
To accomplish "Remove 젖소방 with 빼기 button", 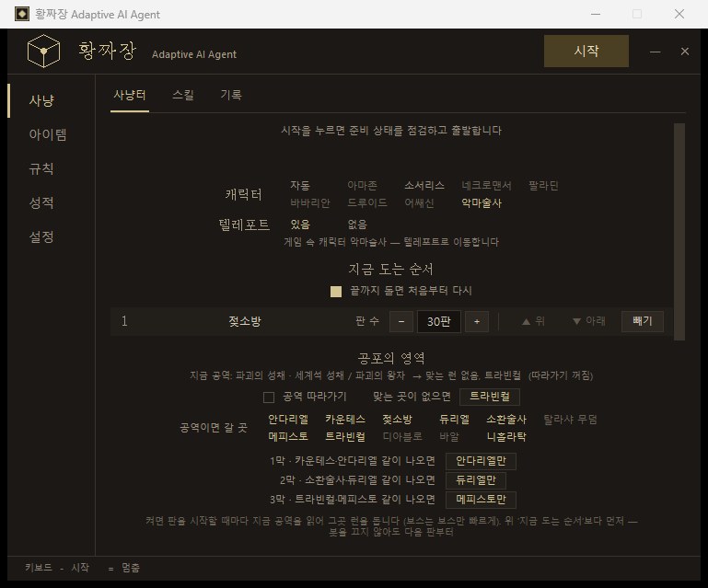I will (643, 321).
